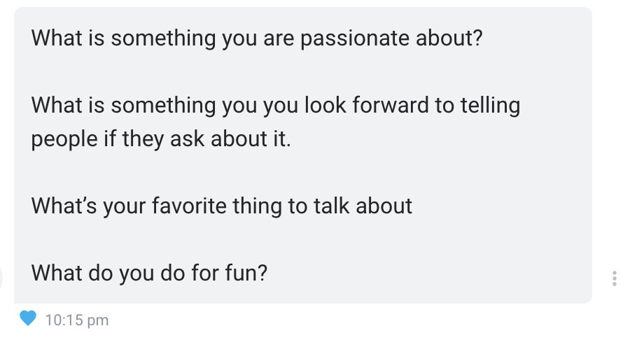Image resolution: width=644 pixels, height=340 pixels.
Task: Click the blue heart reaction icon
Action: 28,318
